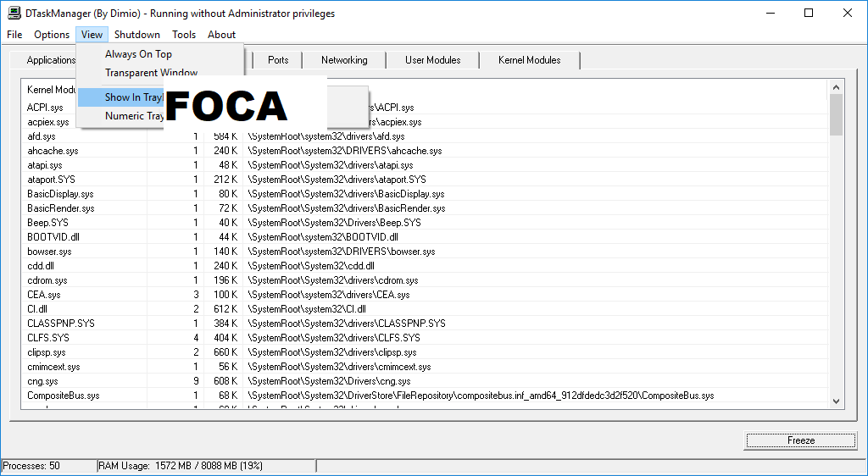The height and width of the screenshot is (476, 868).
Task: Click the 612 K size of CI.dll
Action: (x=225, y=308)
